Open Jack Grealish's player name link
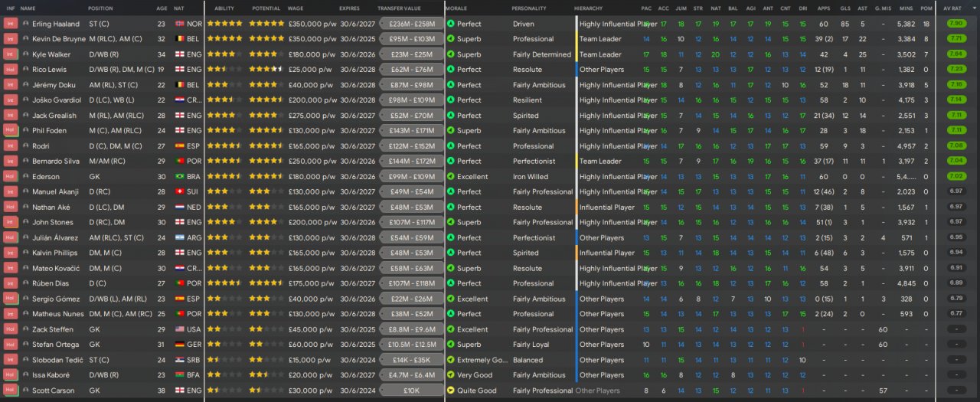This screenshot has width=980, height=402. tap(54, 116)
